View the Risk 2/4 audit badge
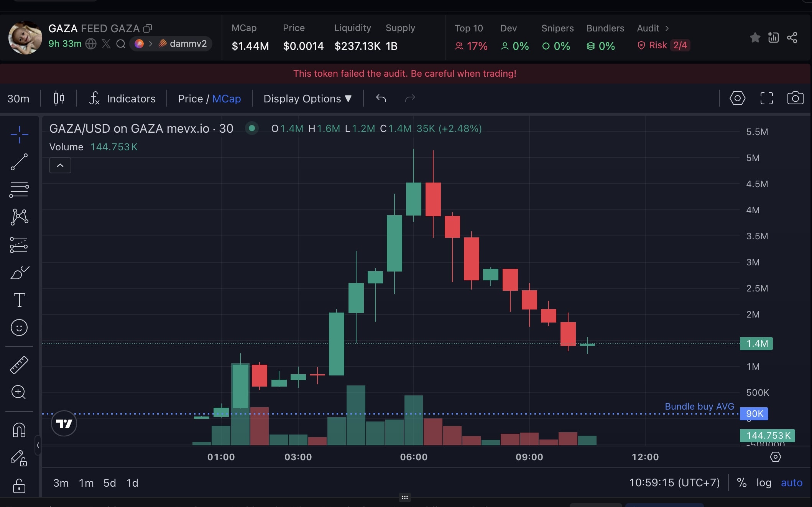Viewport: 812px width, 507px height. pos(664,45)
